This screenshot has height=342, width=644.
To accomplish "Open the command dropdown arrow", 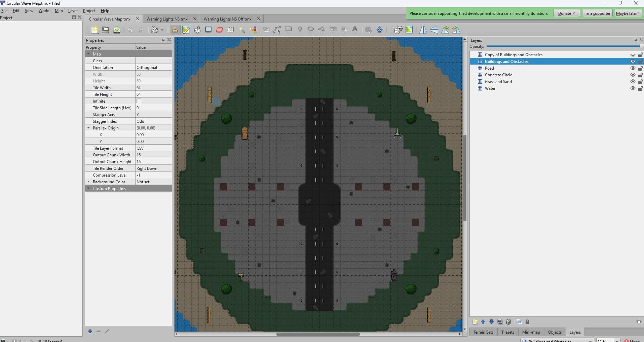I will tap(162, 30).
